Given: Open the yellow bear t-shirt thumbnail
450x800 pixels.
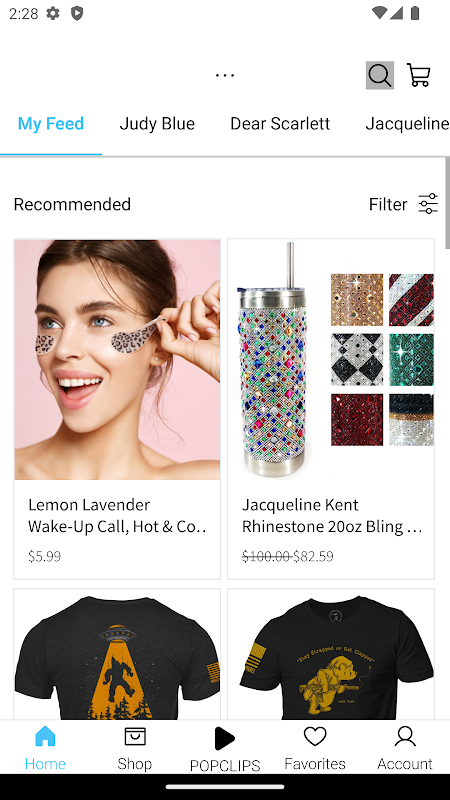Looking at the screenshot, I should pyautogui.click(x=331, y=654).
